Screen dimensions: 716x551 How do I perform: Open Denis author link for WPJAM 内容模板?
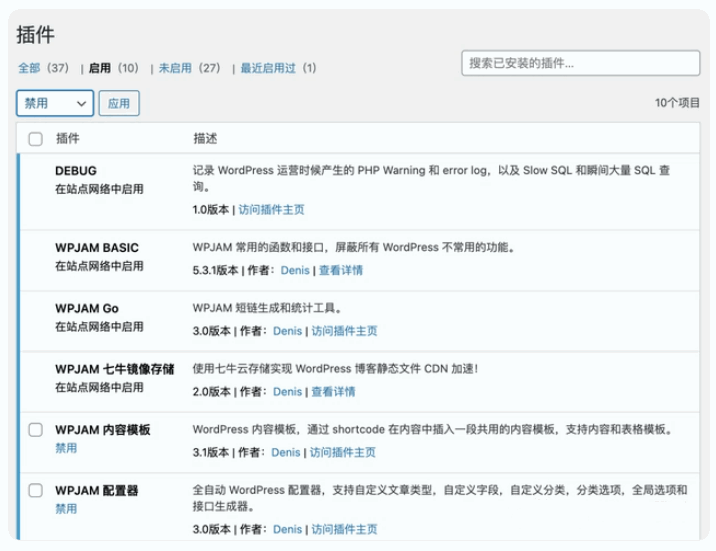(x=286, y=452)
